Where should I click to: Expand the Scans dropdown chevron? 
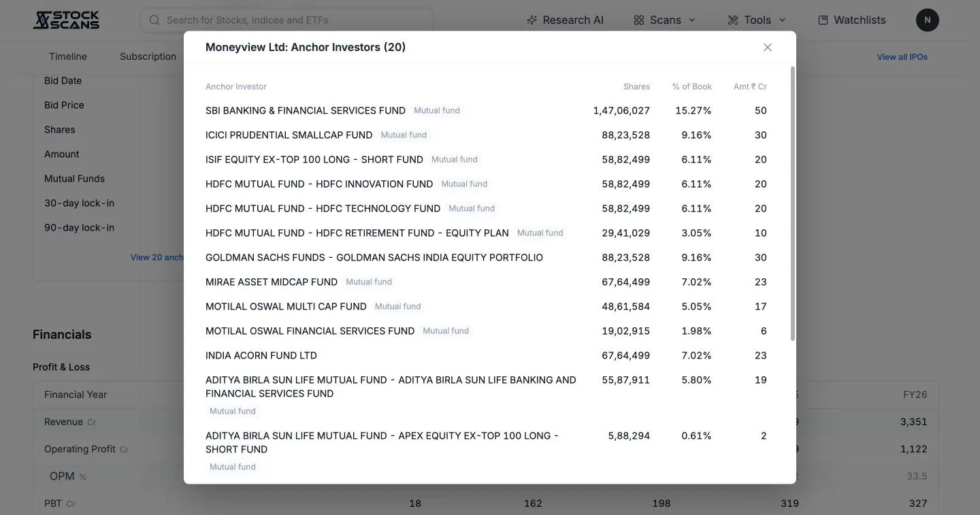pos(692,20)
